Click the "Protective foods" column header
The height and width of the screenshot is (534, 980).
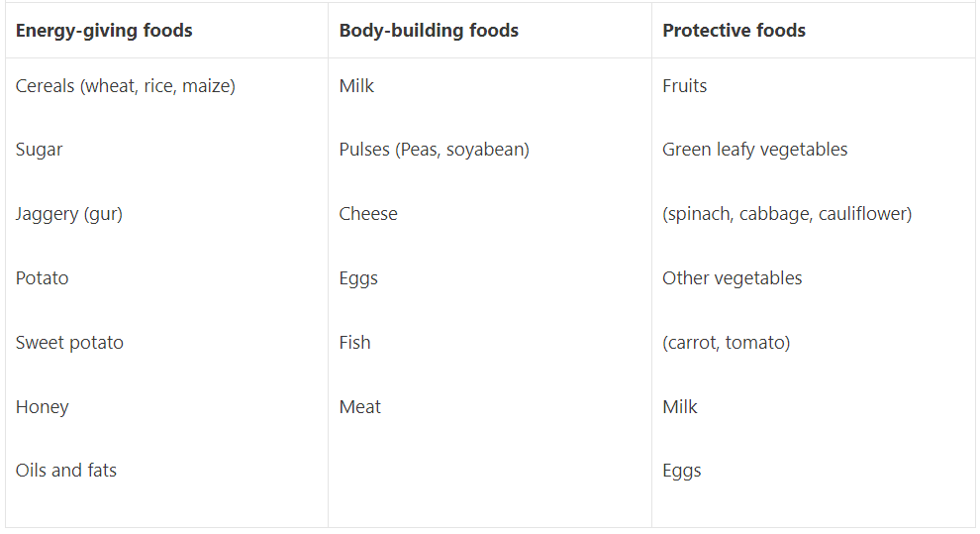pyautogui.click(x=734, y=31)
